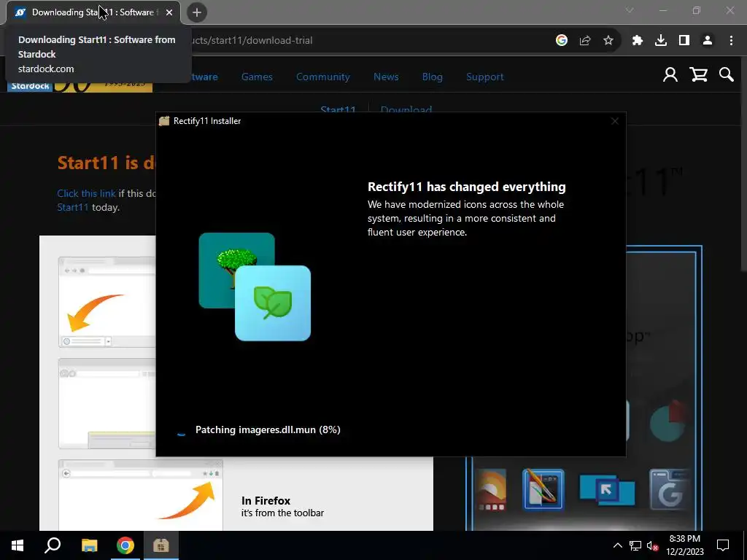Open a new Chrome tab

[197, 12]
